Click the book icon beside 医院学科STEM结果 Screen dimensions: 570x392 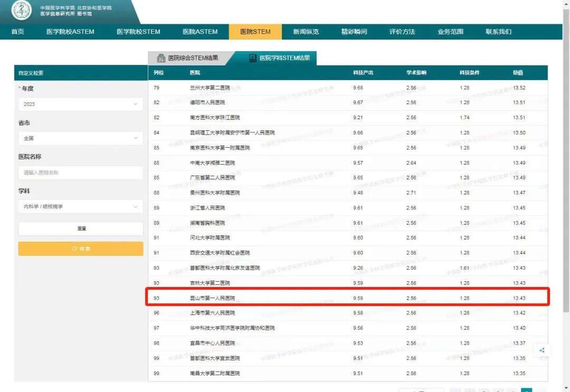[x=253, y=58]
